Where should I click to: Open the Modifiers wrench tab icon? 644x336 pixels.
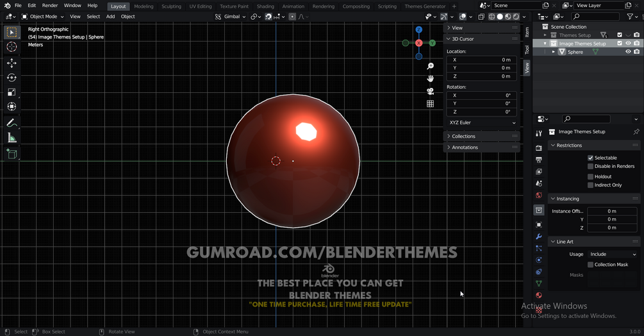(539, 237)
